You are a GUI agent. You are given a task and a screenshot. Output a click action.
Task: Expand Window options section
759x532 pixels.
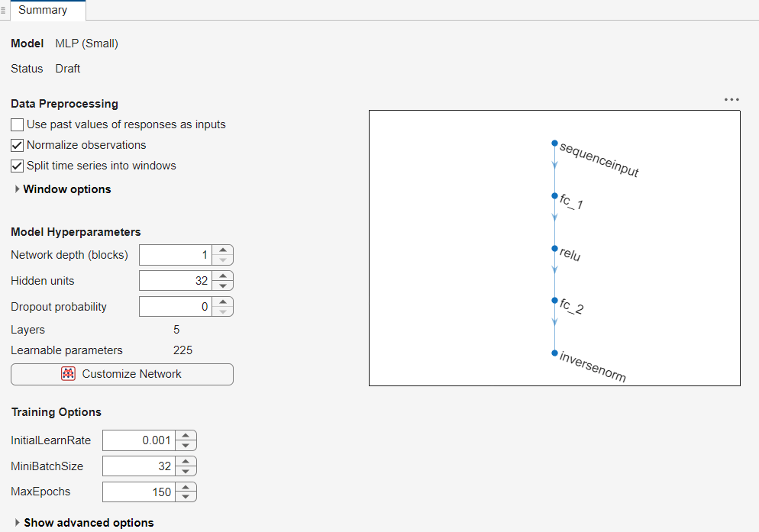[x=18, y=189]
